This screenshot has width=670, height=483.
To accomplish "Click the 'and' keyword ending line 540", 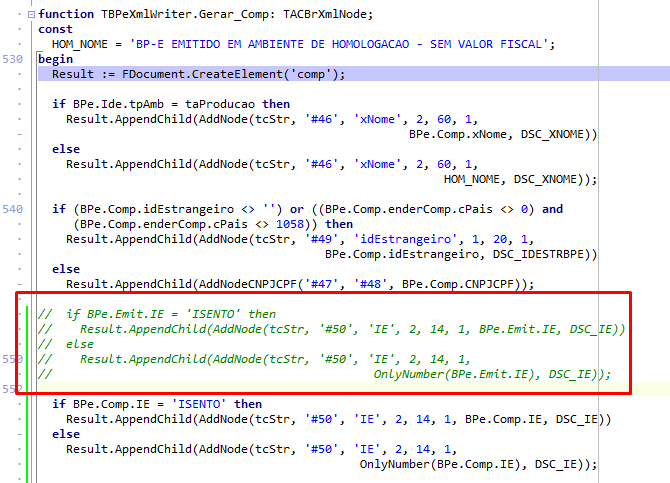I will pos(552,209).
